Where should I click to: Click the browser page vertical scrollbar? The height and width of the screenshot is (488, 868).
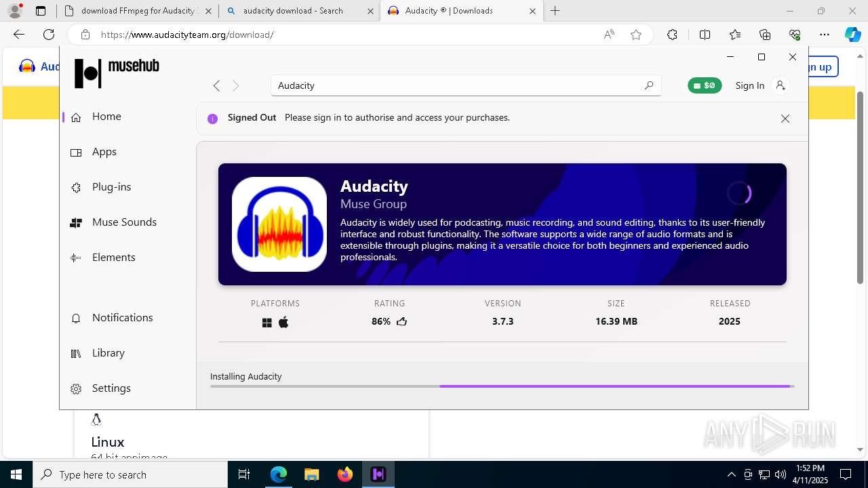(x=860, y=186)
